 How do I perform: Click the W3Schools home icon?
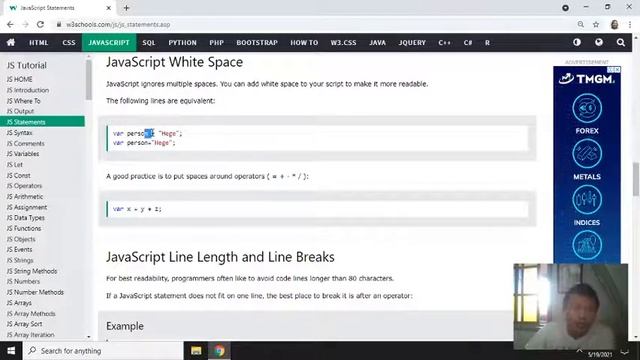coord(11,42)
